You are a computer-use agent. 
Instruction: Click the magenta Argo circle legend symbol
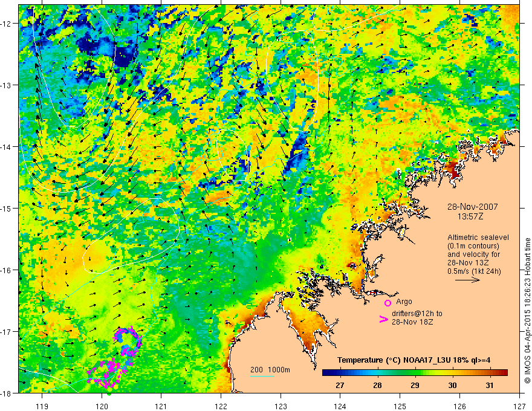click(388, 303)
